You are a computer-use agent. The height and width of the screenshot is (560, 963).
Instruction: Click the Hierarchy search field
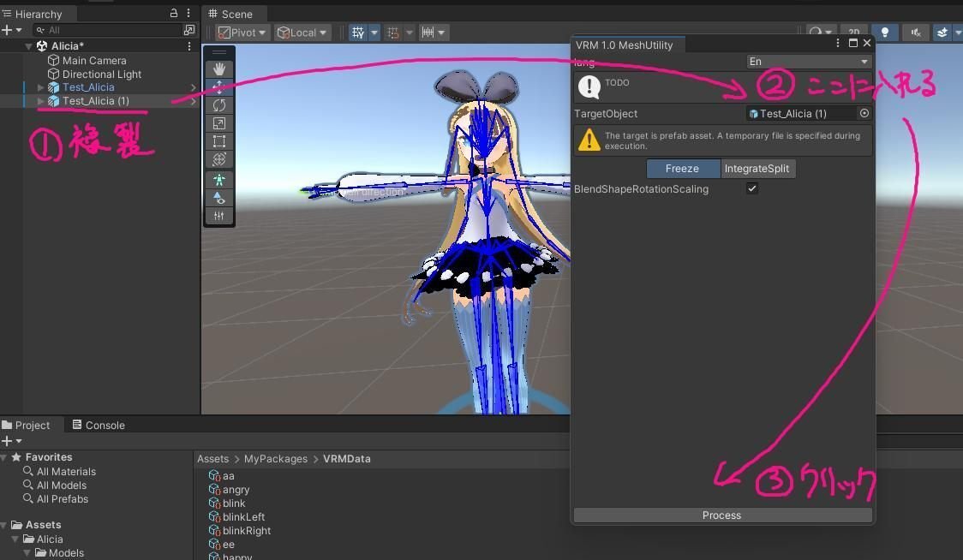pos(106,30)
